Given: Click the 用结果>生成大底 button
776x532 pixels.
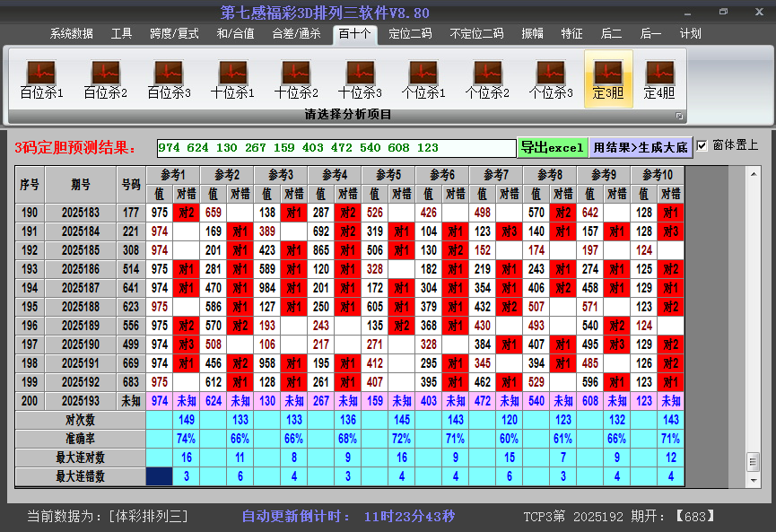Looking at the screenshot, I should click(x=641, y=147).
